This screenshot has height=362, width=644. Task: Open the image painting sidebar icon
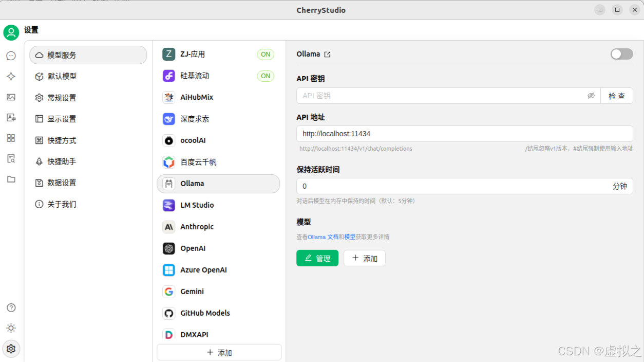coord(11,97)
